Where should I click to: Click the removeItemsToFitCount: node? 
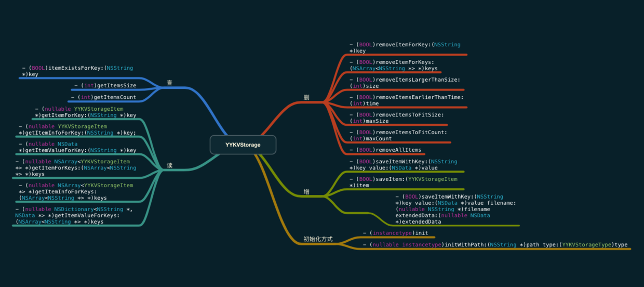(x=398, y=135)
